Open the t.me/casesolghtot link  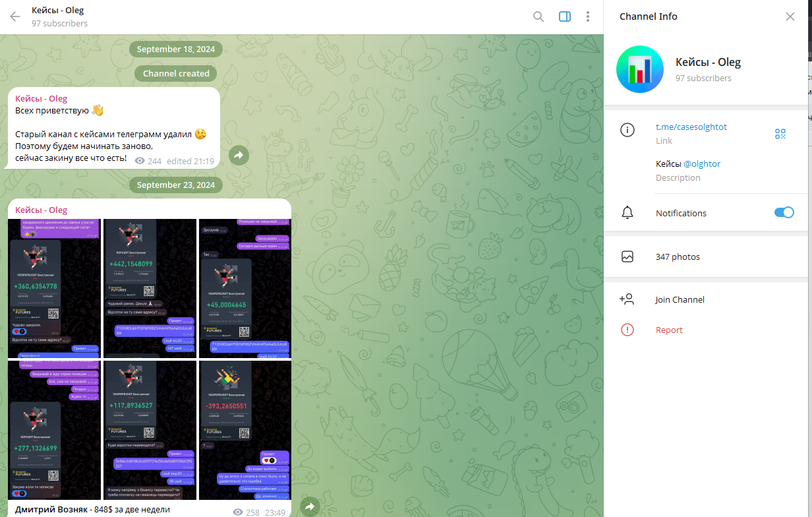pos(691,127)
